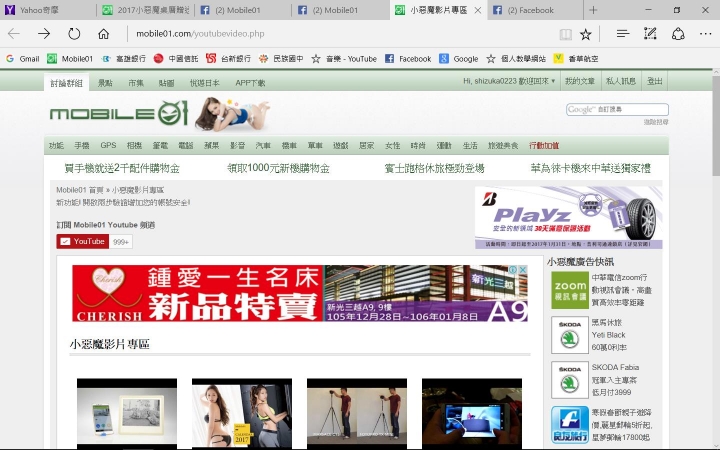Image resolution: width=720 pixels, height=450 pixels.
Task: Subscribe via red YouTube button
Action: pos(83,242)
